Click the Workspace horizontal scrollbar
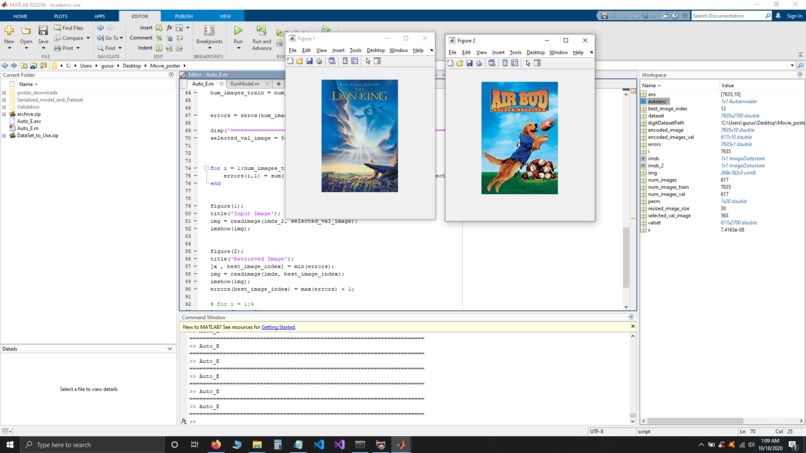 click(693, 421)
